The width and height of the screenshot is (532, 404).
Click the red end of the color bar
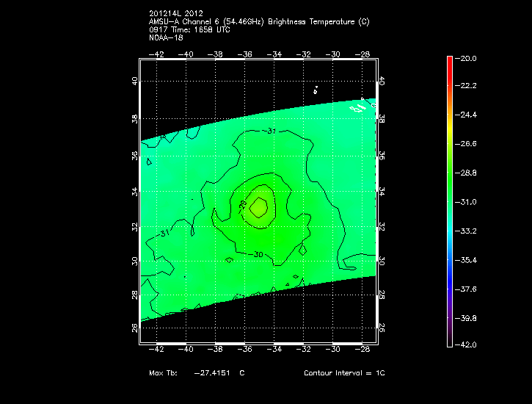point(449,62)
